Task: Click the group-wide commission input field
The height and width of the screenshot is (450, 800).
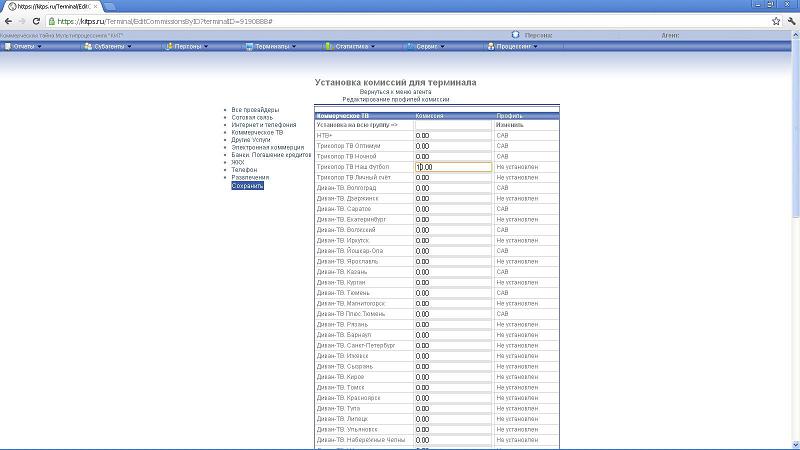Action: 453,125
